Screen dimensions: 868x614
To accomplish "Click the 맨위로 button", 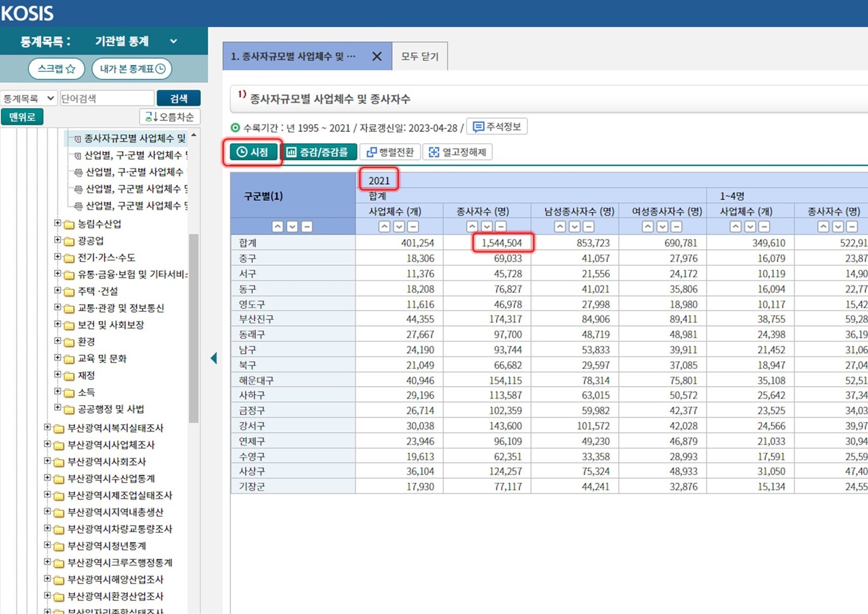I will click(22, 117).
